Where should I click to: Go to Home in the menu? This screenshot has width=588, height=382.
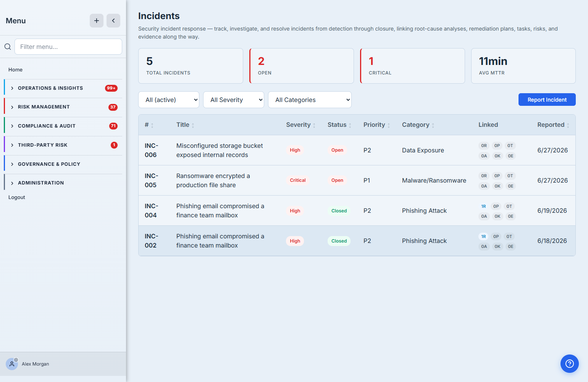point(15,70)
